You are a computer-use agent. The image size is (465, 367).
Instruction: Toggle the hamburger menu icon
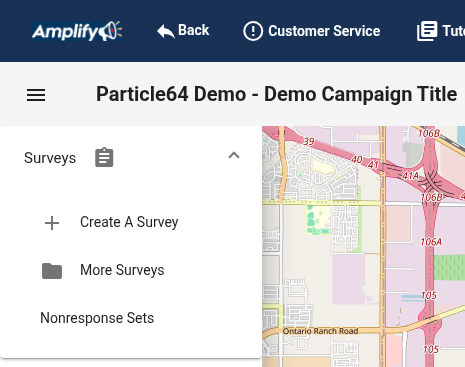click(x=36, y=95)
